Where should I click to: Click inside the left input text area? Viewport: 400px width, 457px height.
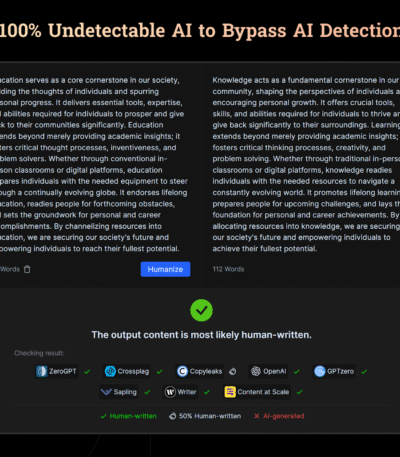point(95,164)
